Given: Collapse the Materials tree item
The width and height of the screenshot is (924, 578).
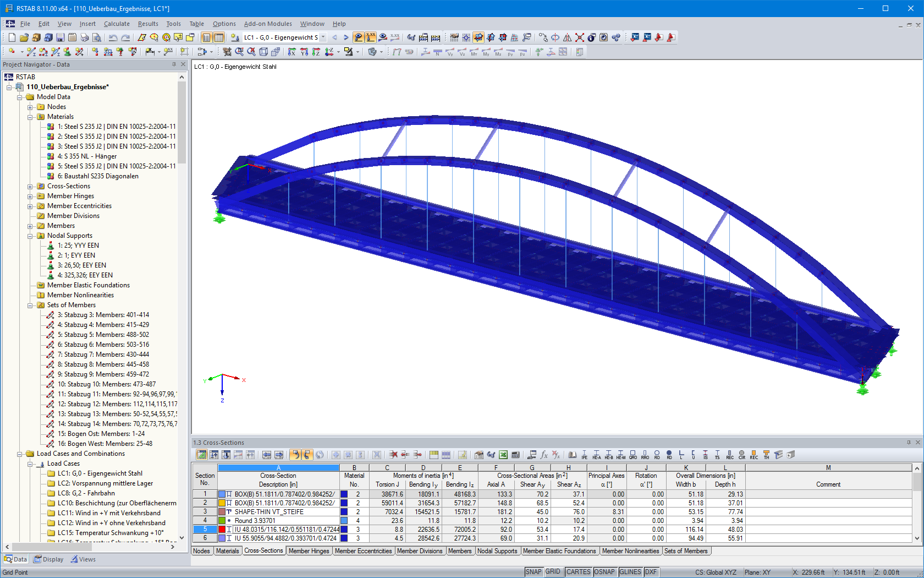Looking at the screenshot, I should point(30,117).
